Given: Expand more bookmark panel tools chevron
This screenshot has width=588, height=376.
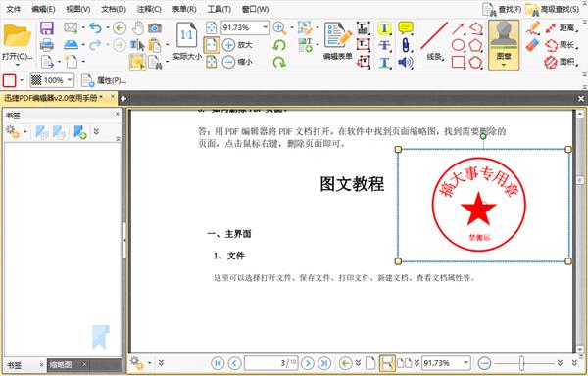Looking at the screenshot, I should 96,131.
